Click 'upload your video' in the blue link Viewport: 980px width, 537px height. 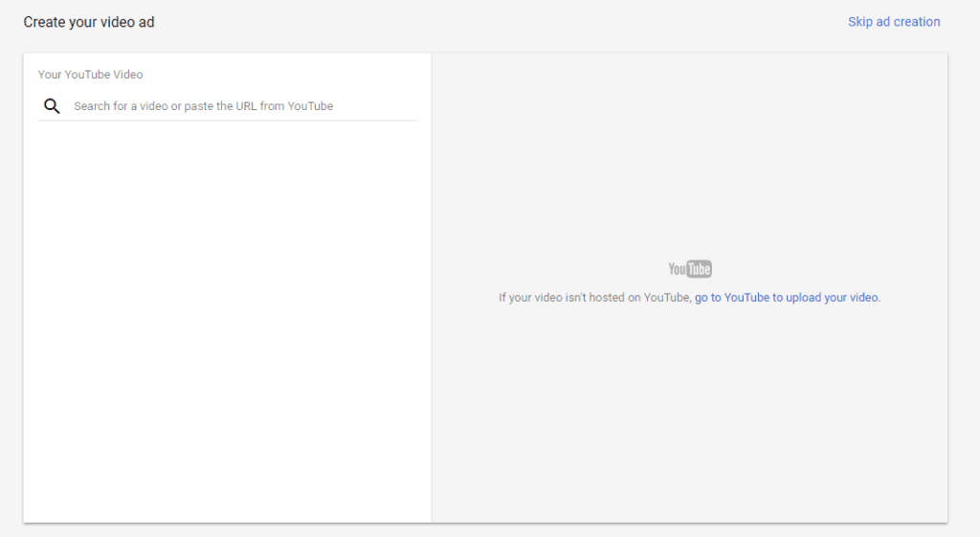[833, 298]
